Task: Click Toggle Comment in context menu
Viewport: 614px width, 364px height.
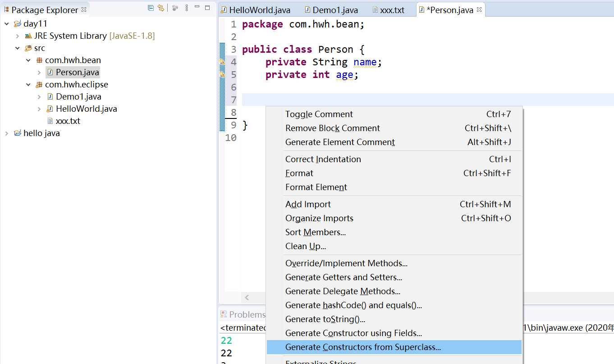Action: click(319, 114)
